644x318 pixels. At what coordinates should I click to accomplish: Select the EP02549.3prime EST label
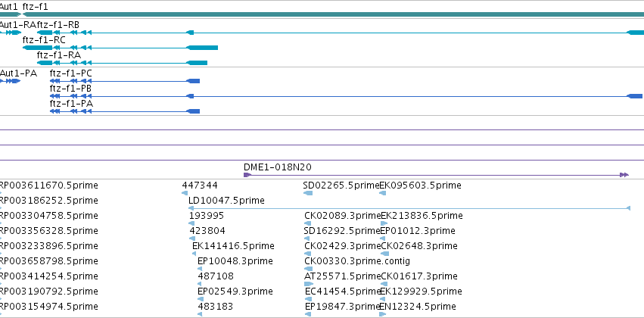point(235,291)
